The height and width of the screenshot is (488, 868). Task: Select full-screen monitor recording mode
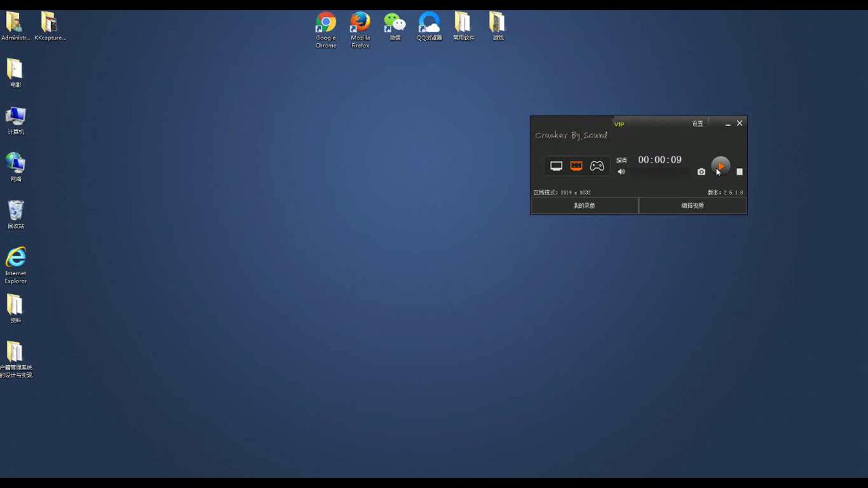point(556,166)
